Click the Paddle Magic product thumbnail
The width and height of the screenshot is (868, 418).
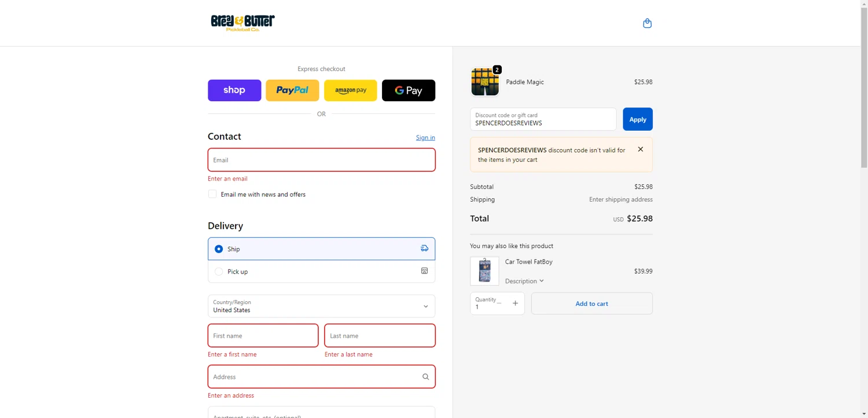point(485,82)
